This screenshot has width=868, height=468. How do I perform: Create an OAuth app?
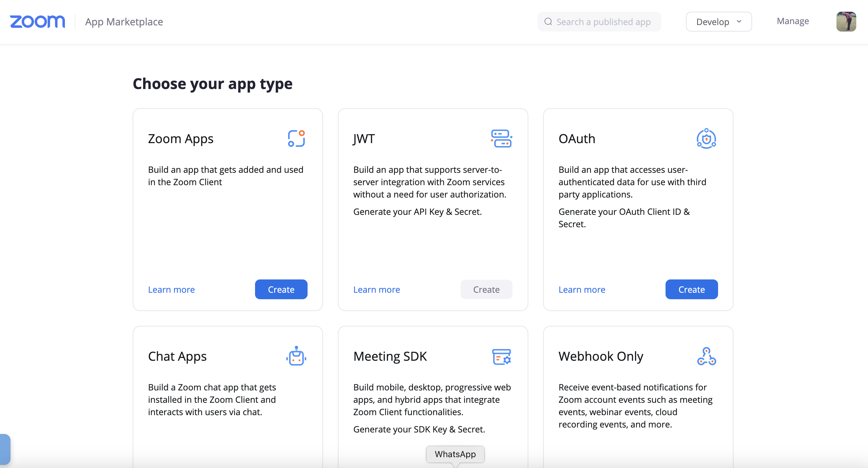(x=691, y=289)
